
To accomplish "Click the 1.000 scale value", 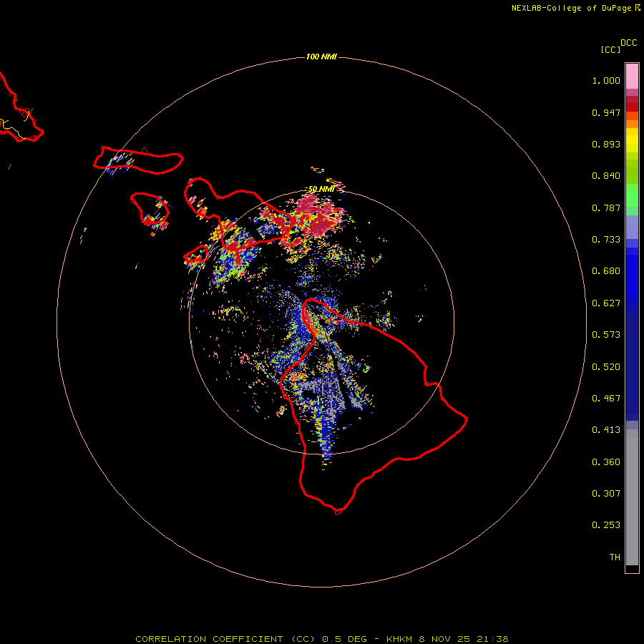I will point(606,80).
